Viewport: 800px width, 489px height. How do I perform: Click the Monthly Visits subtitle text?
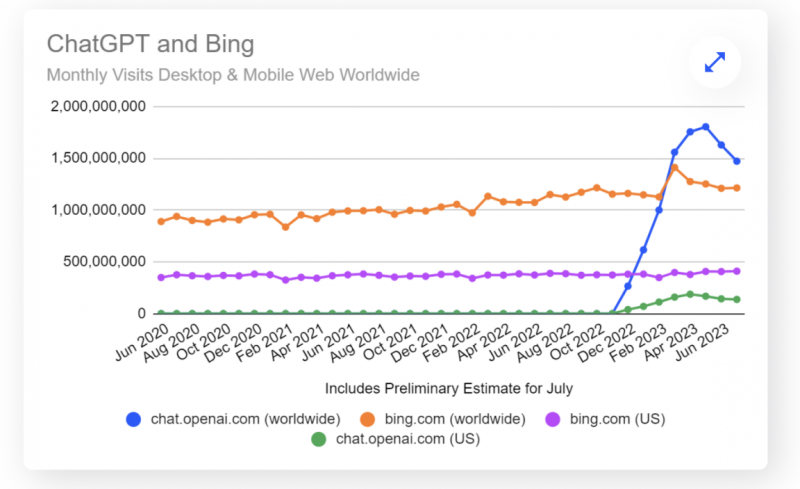pos(233,75)
